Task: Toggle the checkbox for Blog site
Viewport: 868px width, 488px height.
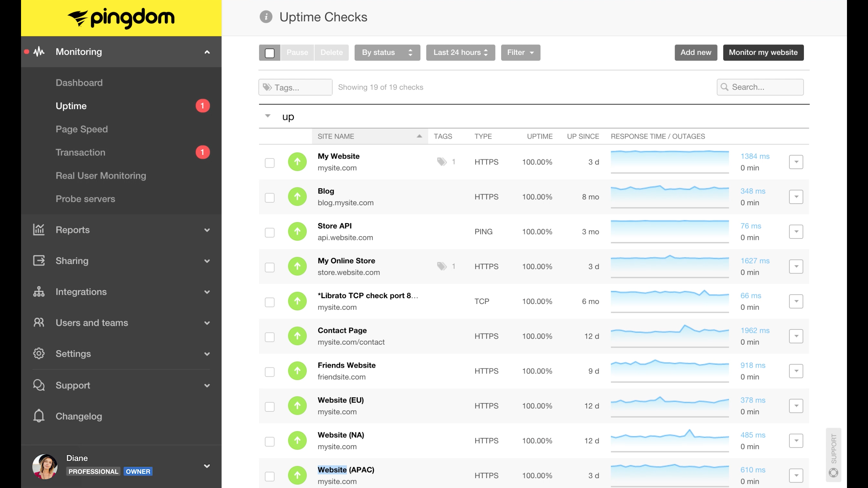Action: click(270, 197)
